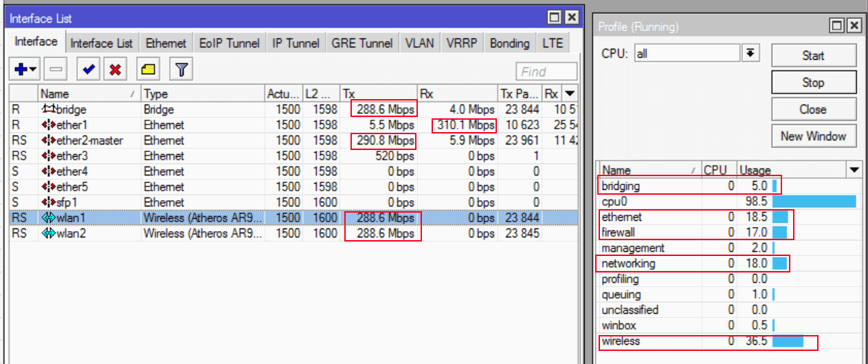Image resolution: width=868 pixels, height=364 pixels.
Task: Select the winbox row in Profile
Action: click(x=730, y=325)
